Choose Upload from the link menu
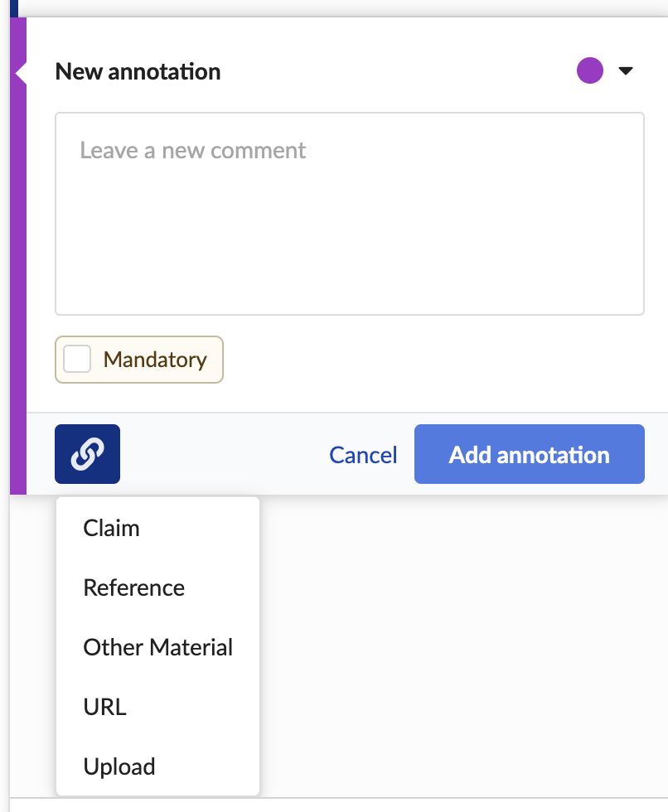 coord(119,766)
